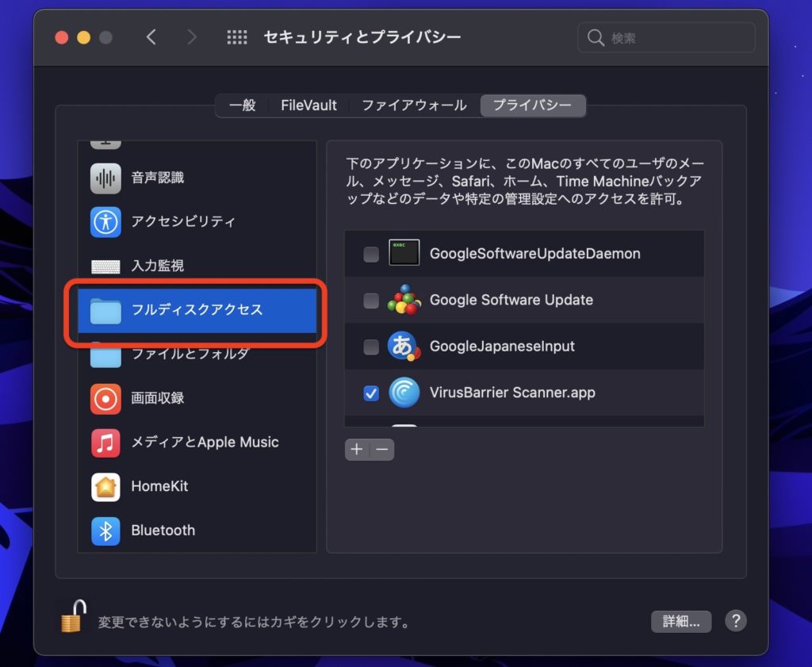The height and width of the screenshot is (667, 812).
Task: Select the GoogleJapaneseInput row name
Action: point(502,347)
